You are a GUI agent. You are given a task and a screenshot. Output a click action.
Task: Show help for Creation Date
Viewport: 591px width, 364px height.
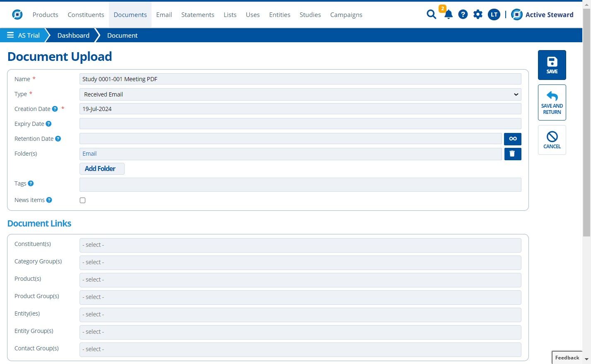pos(55,109)
